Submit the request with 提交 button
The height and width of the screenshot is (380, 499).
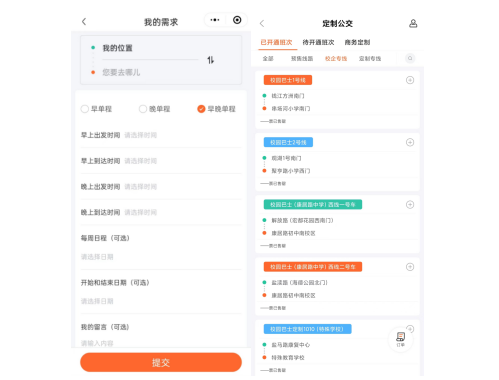click(x=161, y=362)
